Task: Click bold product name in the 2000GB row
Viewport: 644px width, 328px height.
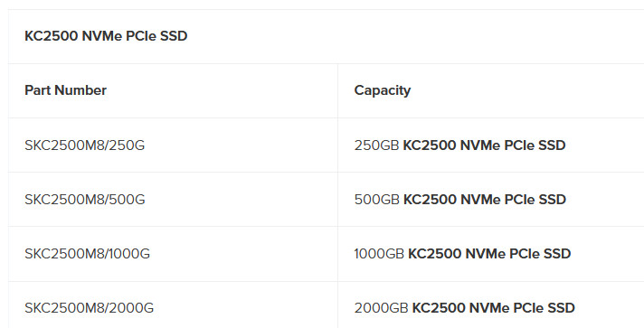Action: point(494,308)
